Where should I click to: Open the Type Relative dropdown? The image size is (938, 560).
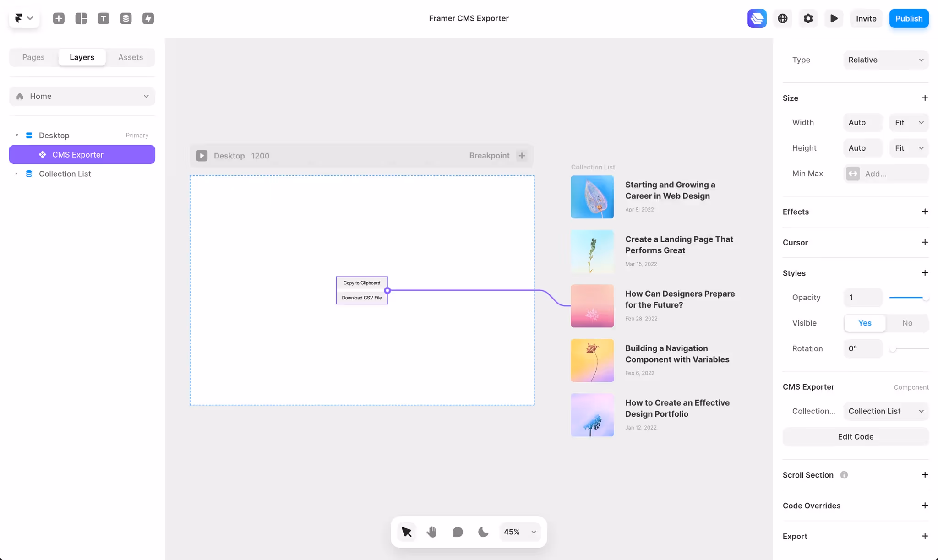(x=886, y=60)
